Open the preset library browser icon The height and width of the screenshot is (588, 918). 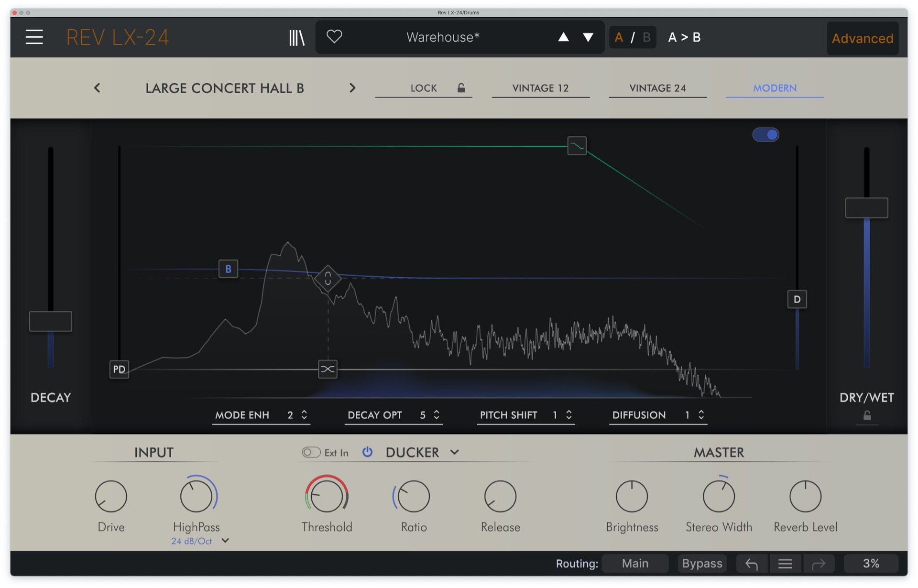296,37
